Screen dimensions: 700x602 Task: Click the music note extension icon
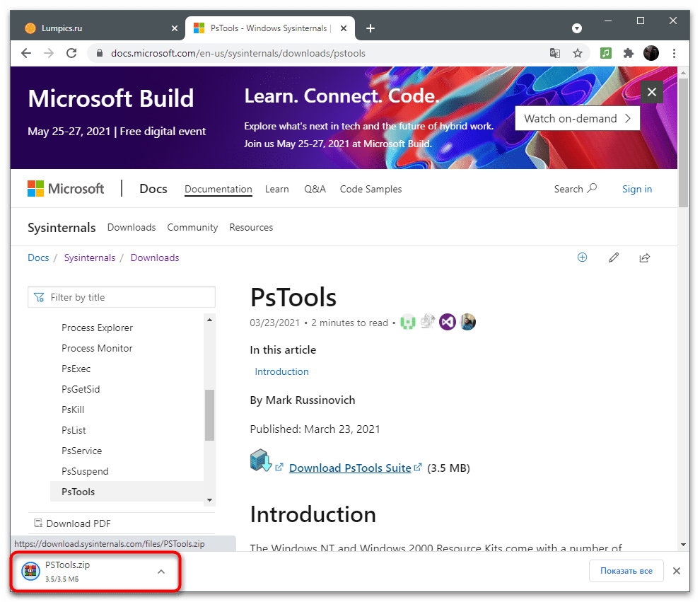click(606, 53)
